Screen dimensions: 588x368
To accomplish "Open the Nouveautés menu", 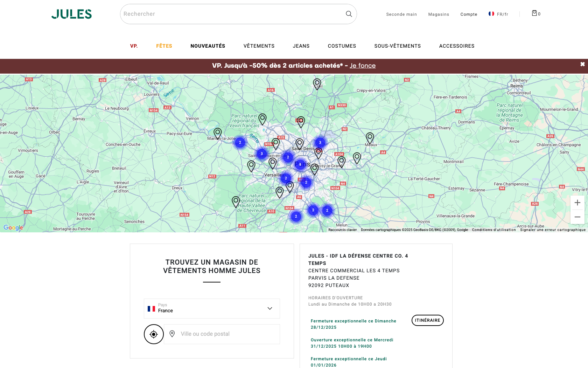I will coord(208,46).
